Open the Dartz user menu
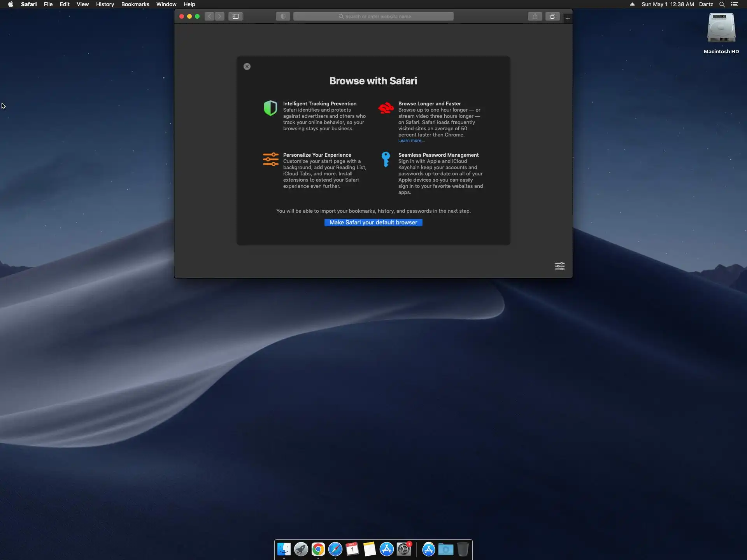This screenshot has height=560, width=747. 706,4
